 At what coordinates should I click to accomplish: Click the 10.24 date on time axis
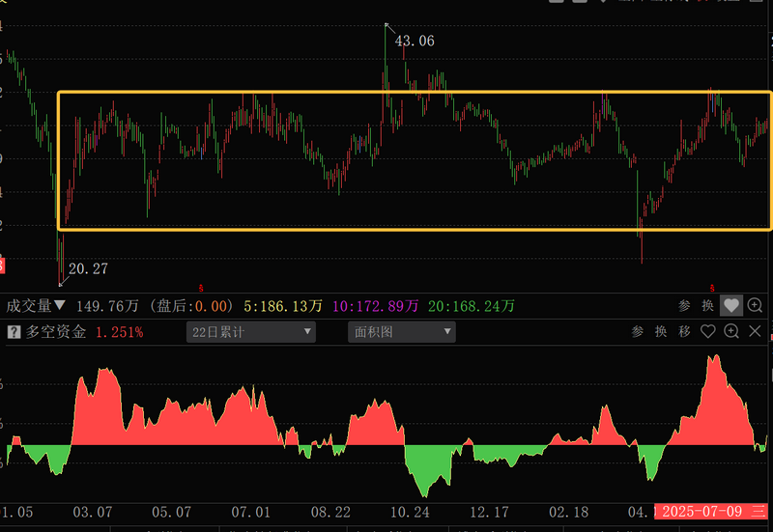click(x=410, y=511)
